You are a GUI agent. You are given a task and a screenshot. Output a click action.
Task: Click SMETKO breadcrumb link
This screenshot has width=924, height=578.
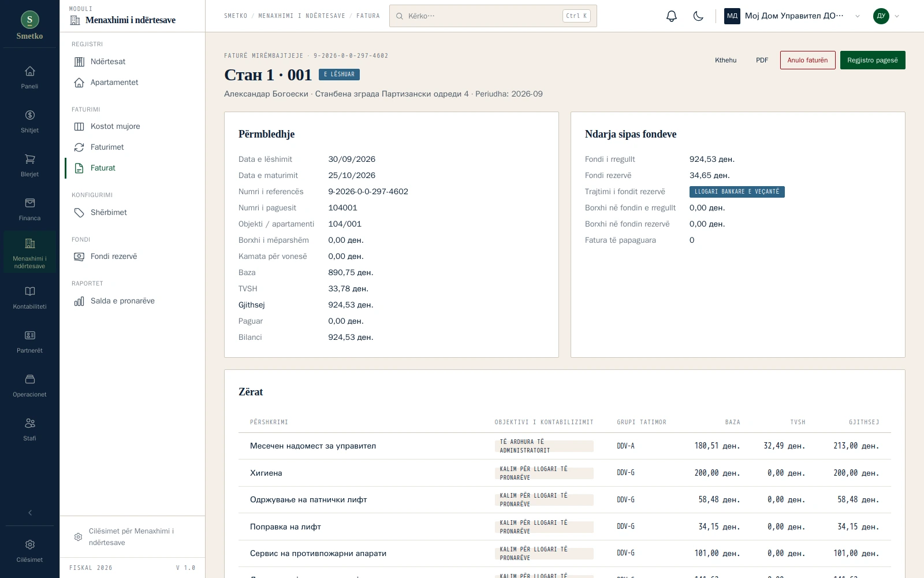(236, 16)
